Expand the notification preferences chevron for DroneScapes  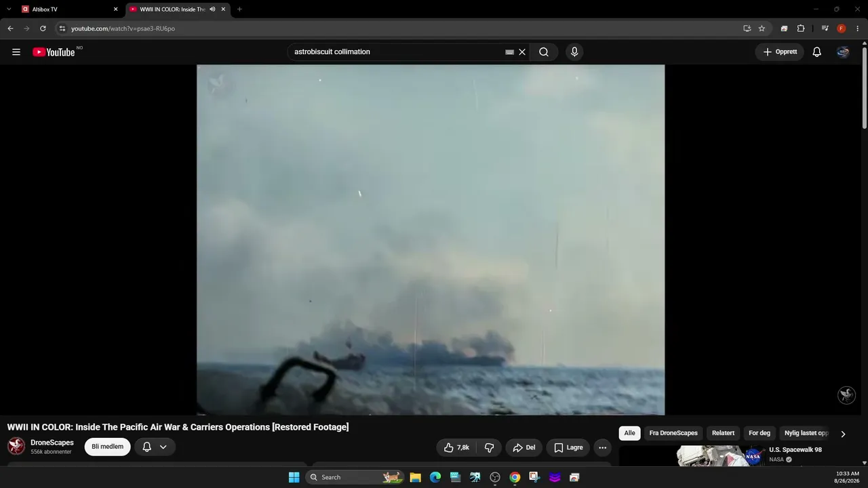163,447
